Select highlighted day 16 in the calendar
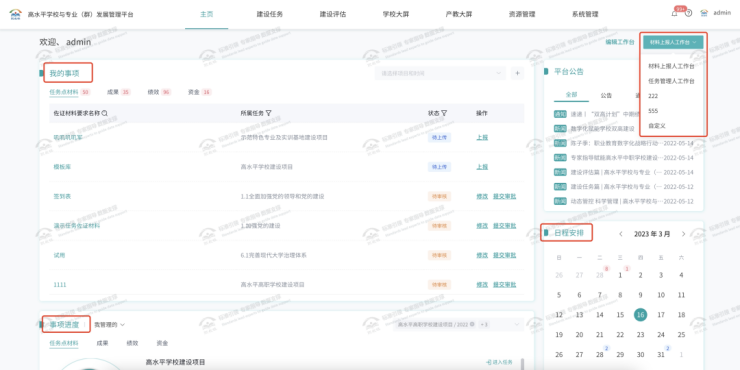The width and height of the screenshot is (740, 370). tap(640, 315)
